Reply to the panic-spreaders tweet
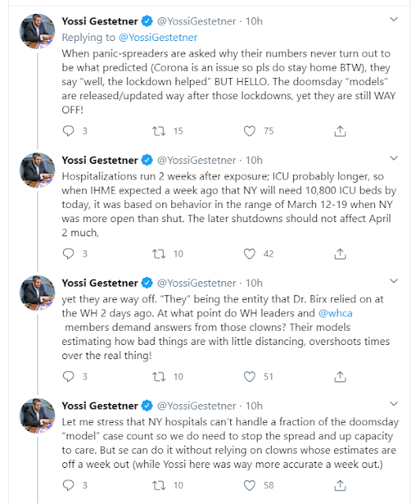The height and width of the screenshot is (504, 420). [69, 131]
